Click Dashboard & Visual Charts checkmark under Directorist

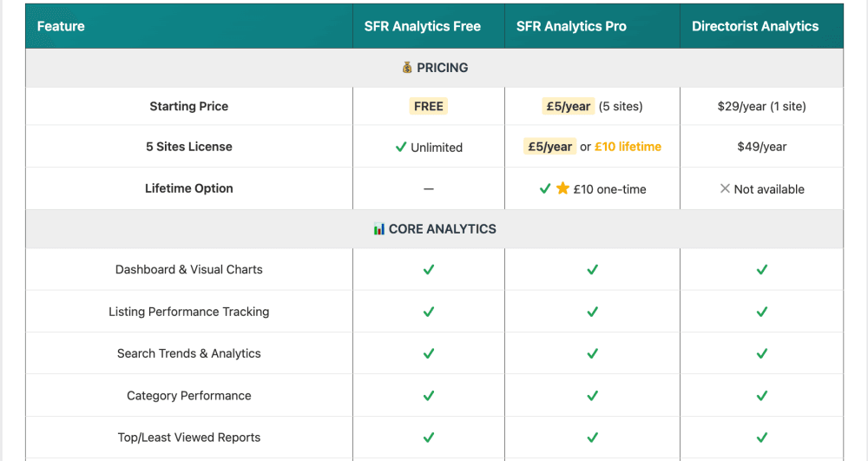(x=762, y=269)
